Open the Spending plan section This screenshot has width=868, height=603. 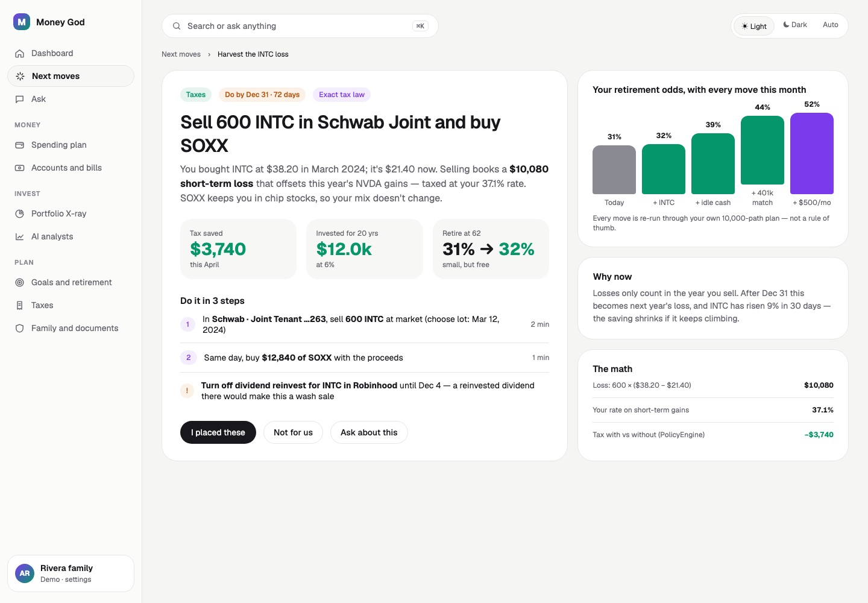coord(71,145)
